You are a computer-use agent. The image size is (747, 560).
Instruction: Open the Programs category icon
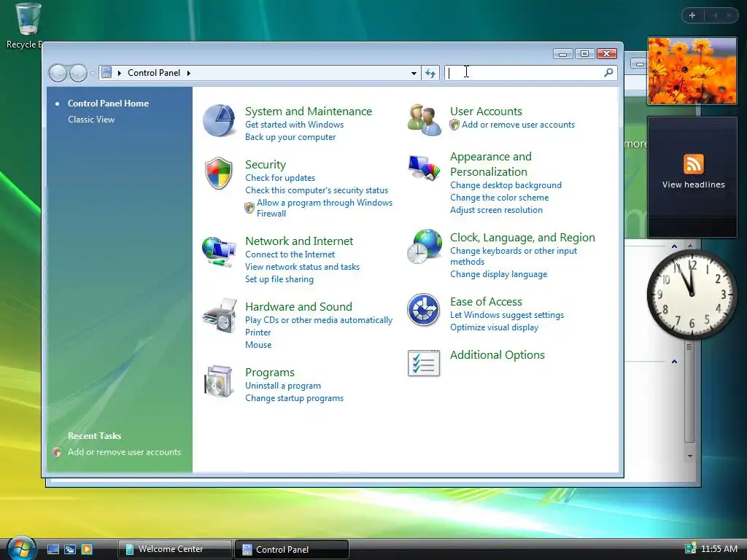pos(219,381)
